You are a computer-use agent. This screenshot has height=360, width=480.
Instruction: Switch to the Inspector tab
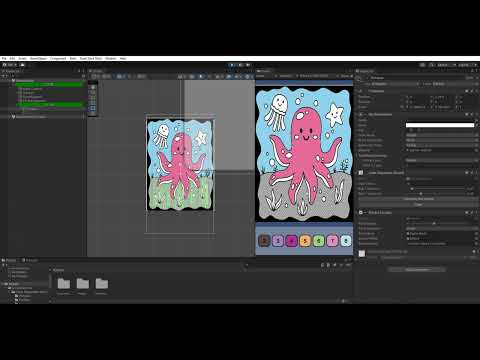366,71
